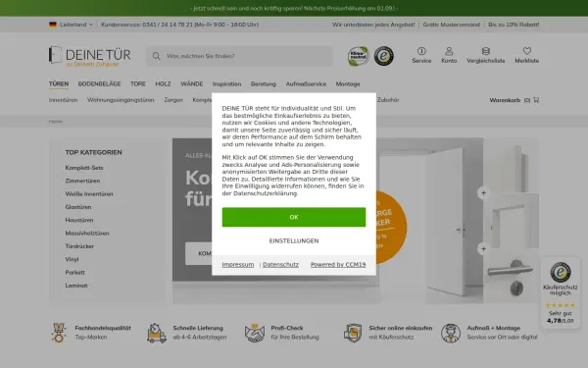588x368 pixels.
Task: Open the Datenschutz link in the cookie dialog
Action: (x=280, y=264)
